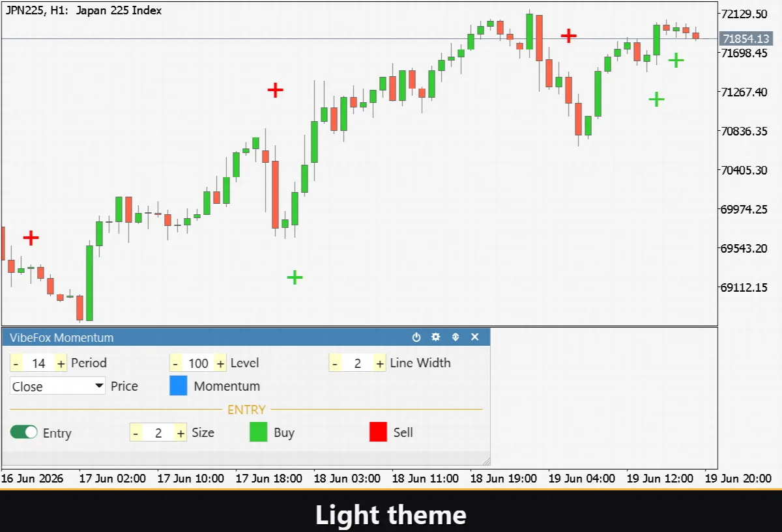Click the Level value field showing 100

198,363
